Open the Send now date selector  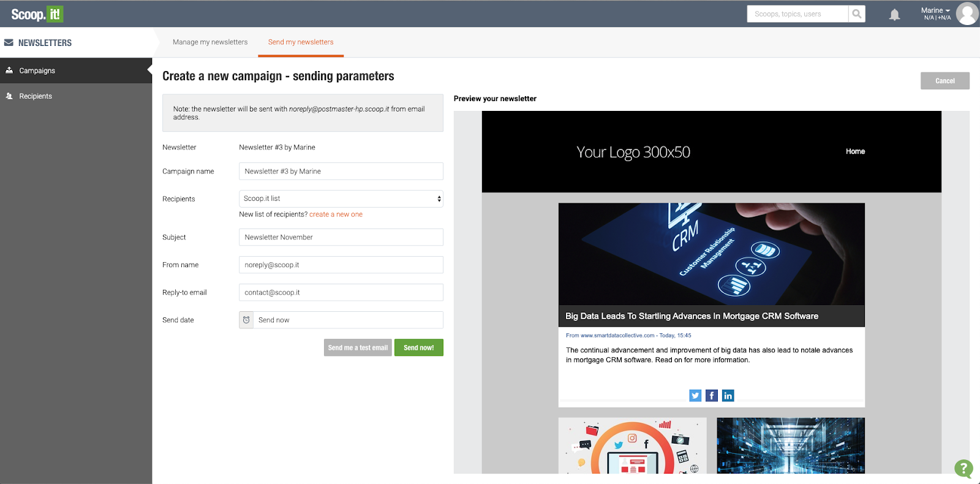click(348, 320)
